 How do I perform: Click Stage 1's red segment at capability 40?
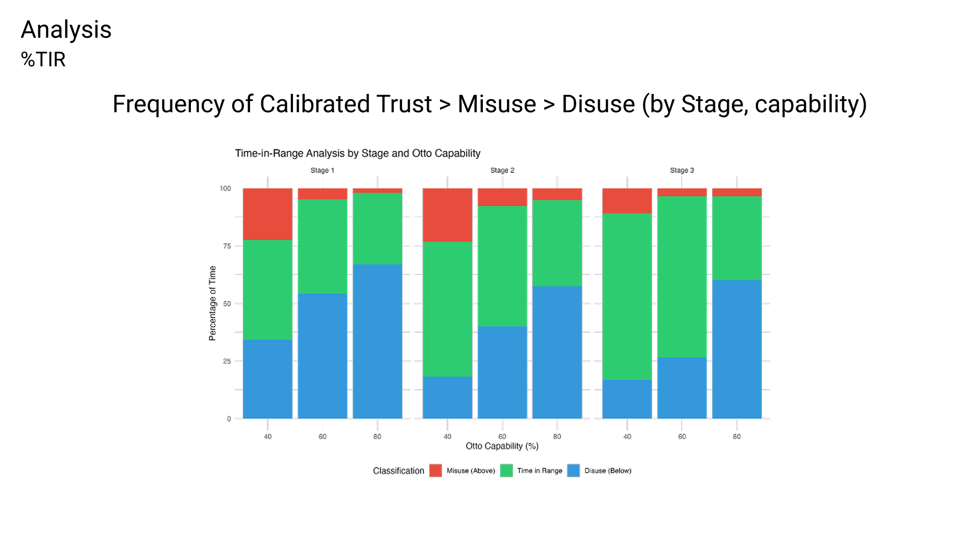coord(267,214)
